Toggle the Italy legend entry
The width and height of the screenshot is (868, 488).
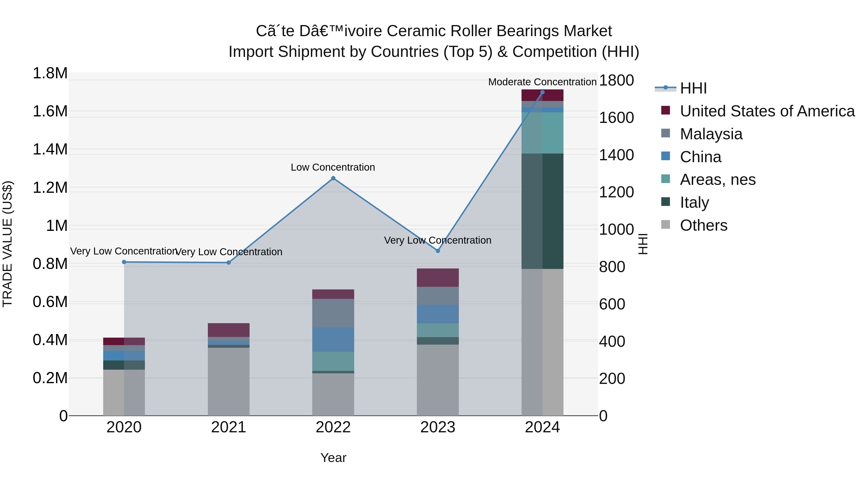(685, 202)
